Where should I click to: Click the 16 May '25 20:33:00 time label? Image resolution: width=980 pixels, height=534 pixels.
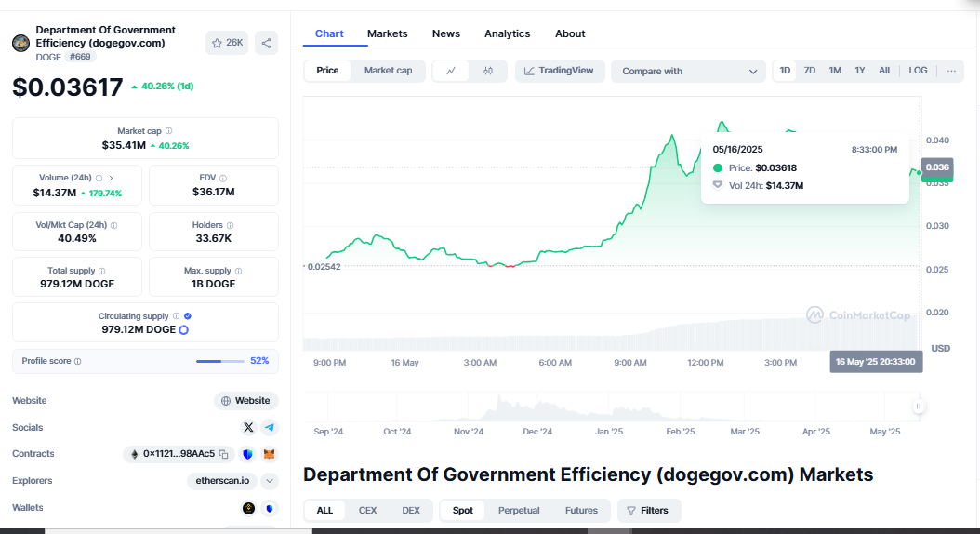pyautogui.click(x=876, y=362)
